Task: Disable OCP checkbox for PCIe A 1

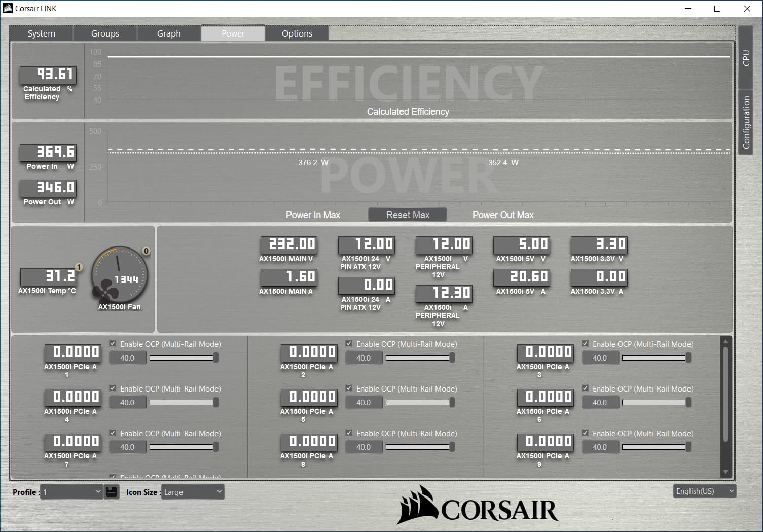Action: 113,344
